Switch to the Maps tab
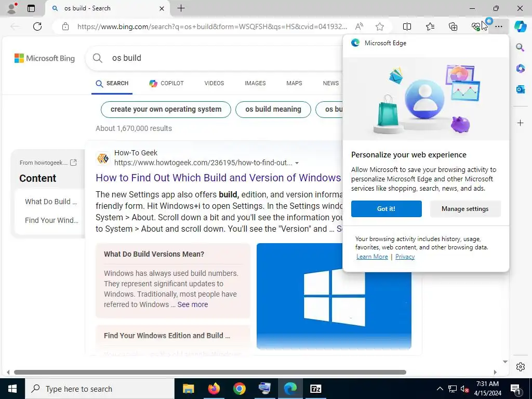Screen dimensions: 532x399 click(294, 83)
